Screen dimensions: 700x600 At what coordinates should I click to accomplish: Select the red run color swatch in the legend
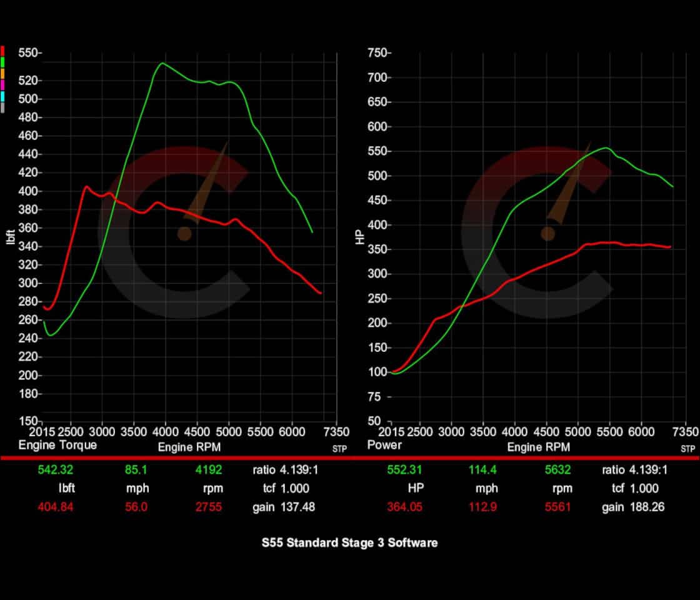[x=3, y=51]
